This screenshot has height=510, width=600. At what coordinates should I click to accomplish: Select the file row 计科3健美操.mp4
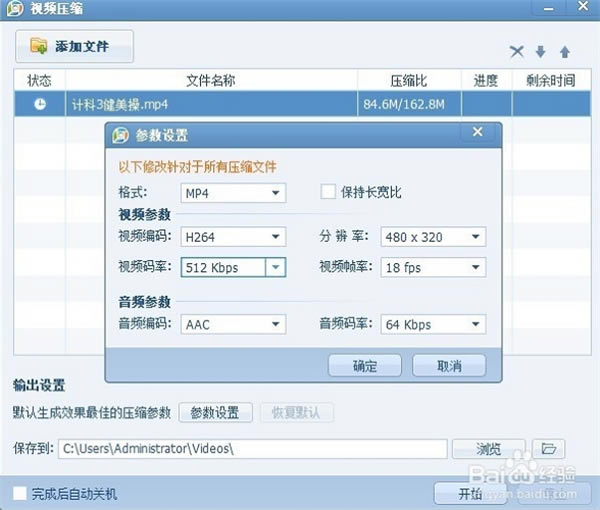point(302,104)
